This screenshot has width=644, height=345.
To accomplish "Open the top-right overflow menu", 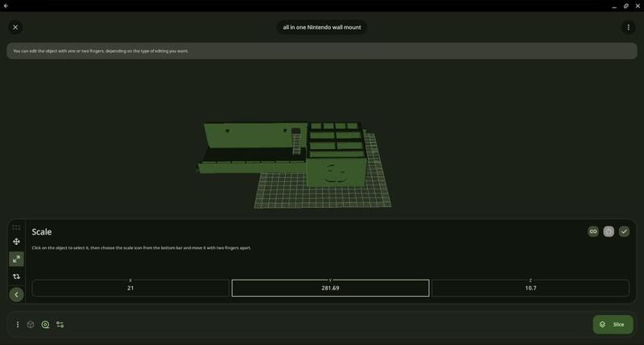I will pyautogui.click(x=628, y=27).
